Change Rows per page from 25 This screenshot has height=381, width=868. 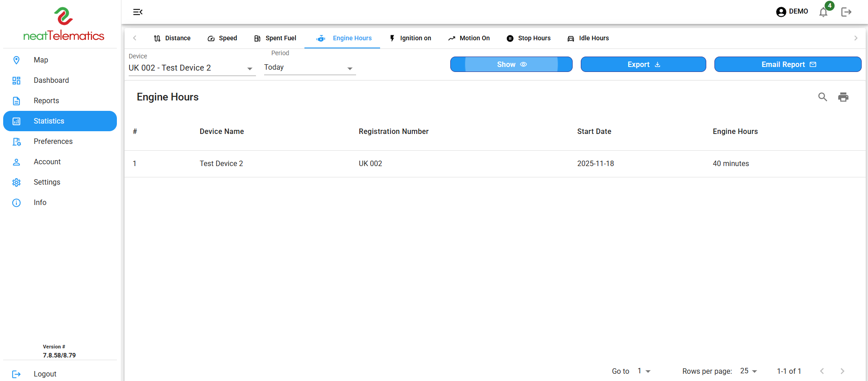748,371
